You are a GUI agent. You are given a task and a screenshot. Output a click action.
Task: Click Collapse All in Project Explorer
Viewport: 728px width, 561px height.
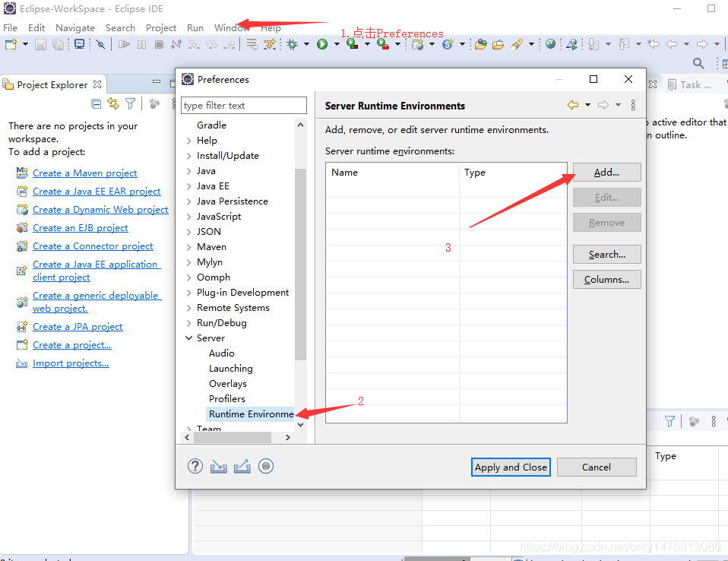pos(96,104)
